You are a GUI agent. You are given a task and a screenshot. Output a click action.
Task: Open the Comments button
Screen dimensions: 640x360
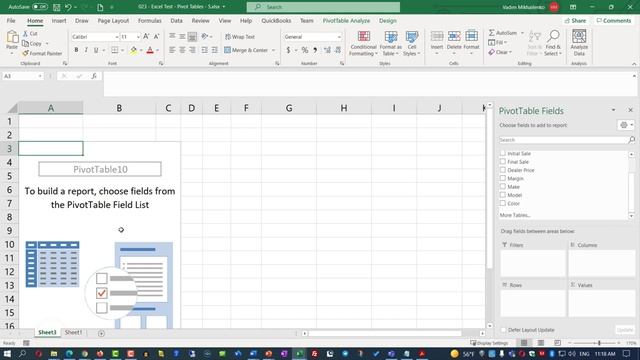click(x=613, y=20)
